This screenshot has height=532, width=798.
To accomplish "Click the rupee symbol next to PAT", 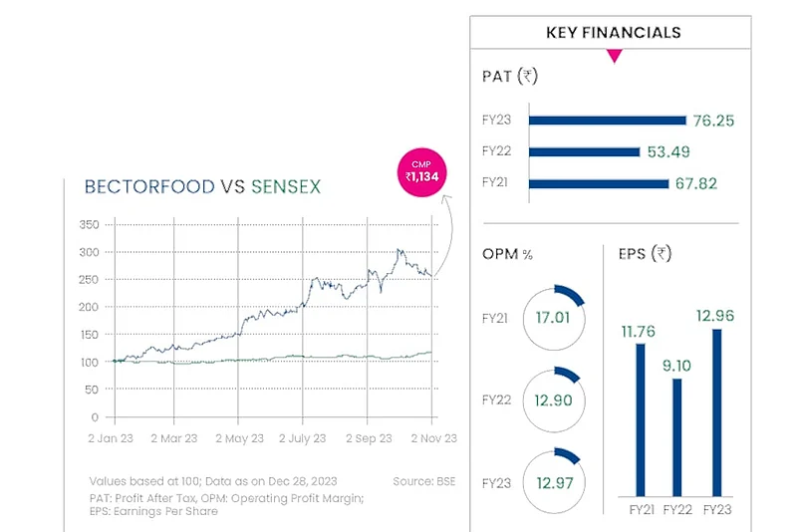I will 528,76.
